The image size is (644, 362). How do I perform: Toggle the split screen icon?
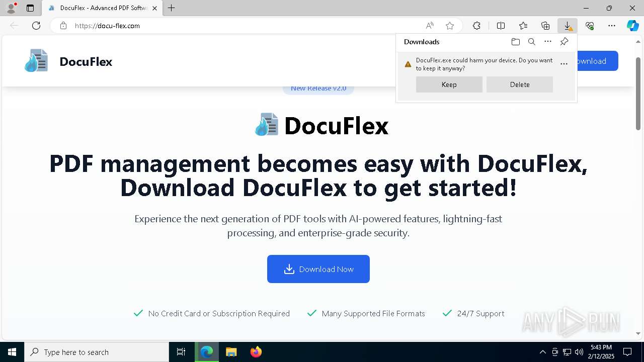coord(501,26)
